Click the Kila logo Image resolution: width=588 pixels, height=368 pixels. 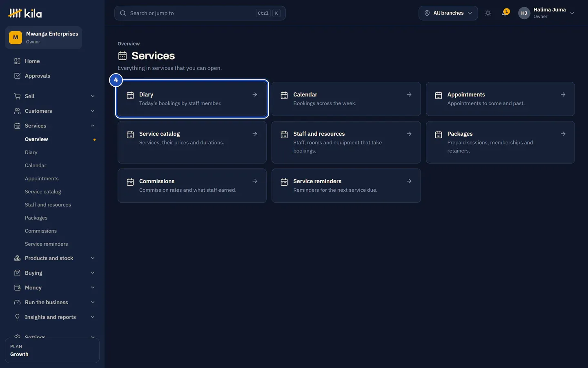[25, 13]
